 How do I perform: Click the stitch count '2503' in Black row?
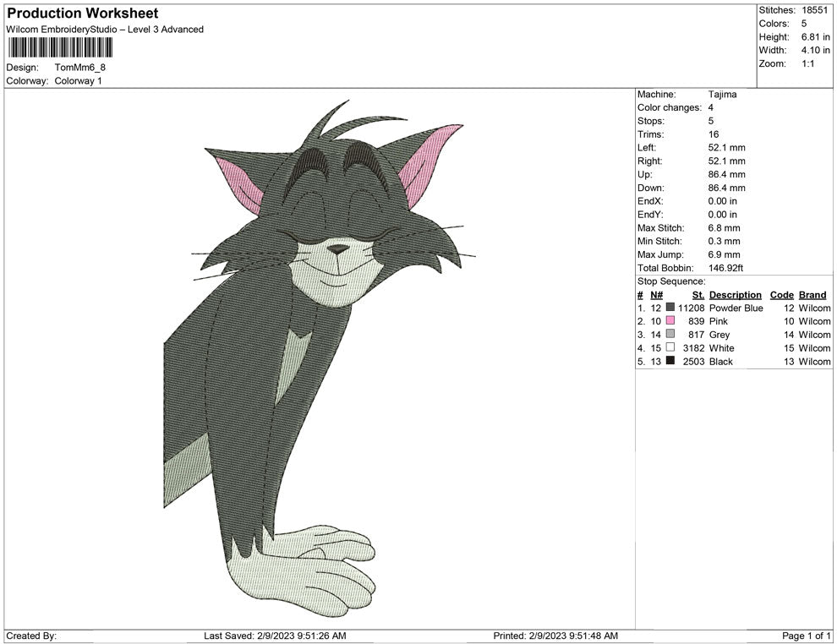(x=693, y=361)
